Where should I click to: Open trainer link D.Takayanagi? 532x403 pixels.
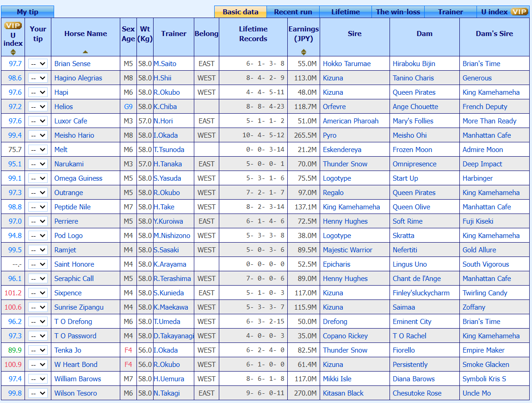[x=174, y=336]
